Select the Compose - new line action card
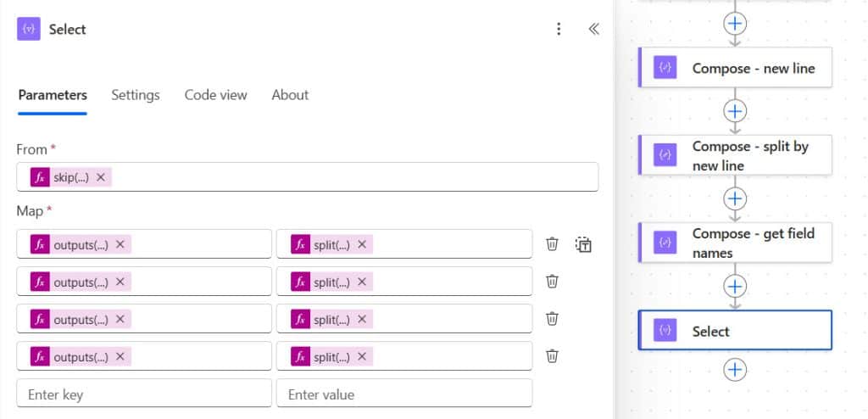868x419 pixels. pyautogui.click(x=735, y=68)
